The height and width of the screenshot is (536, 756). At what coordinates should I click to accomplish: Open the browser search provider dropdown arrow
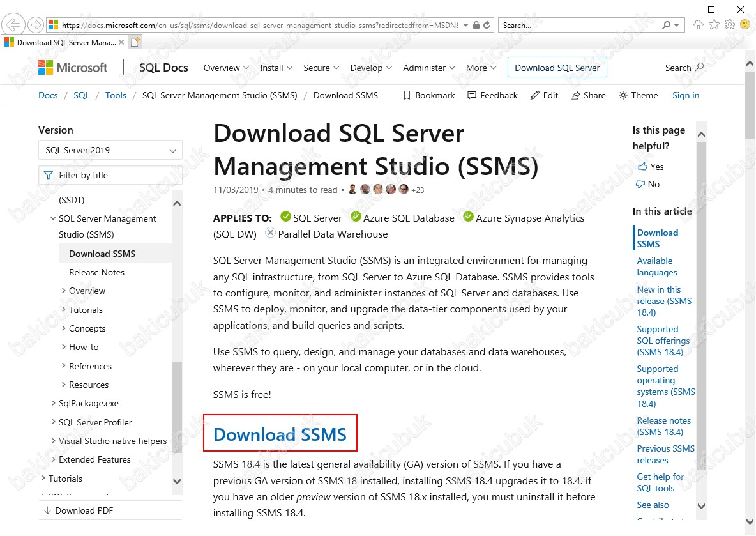tap(677, 25)
